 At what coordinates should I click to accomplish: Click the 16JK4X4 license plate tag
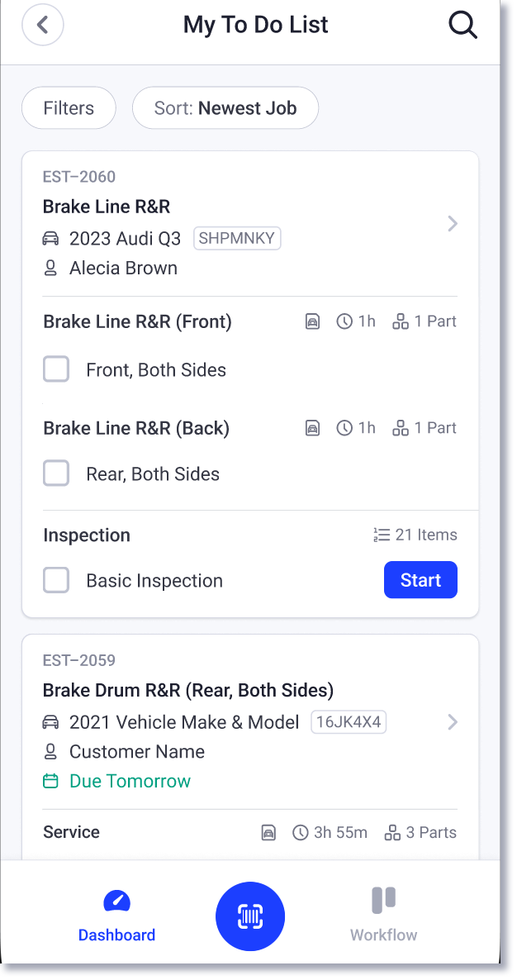(349, 721)
